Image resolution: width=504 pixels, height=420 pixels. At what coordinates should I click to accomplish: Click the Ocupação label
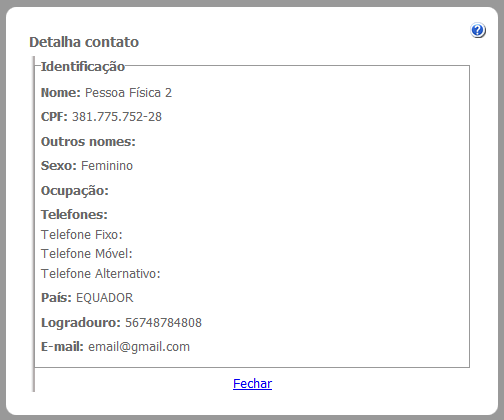[75, 191]
